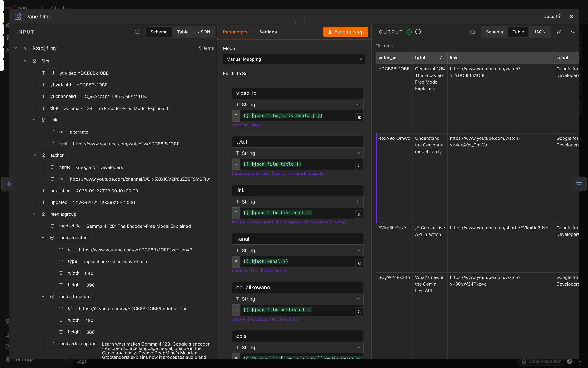This screenshot has height=368, width=588.
Task: Open the Docs link
Action: (x=552, y=17)
